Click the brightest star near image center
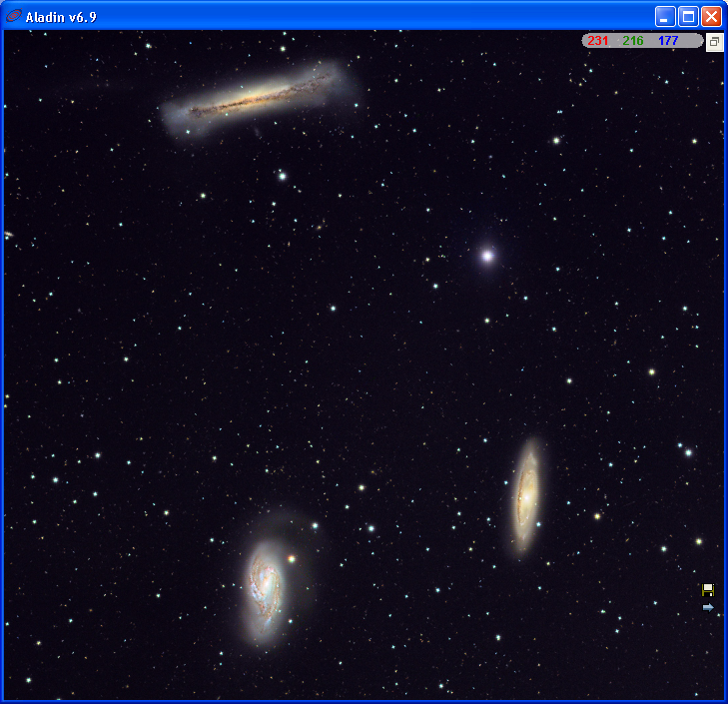This screenshot has height=704, width=728. click(487, 256)
